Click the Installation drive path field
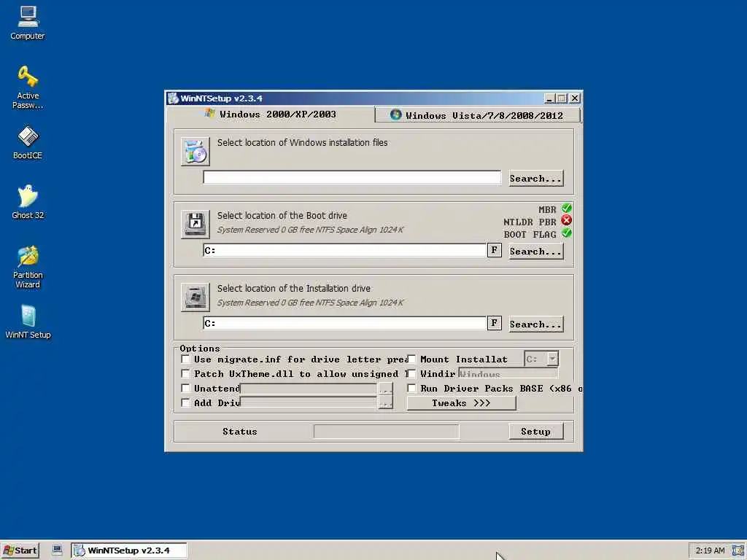Screen dimensions: 747x560 [345, 323]
